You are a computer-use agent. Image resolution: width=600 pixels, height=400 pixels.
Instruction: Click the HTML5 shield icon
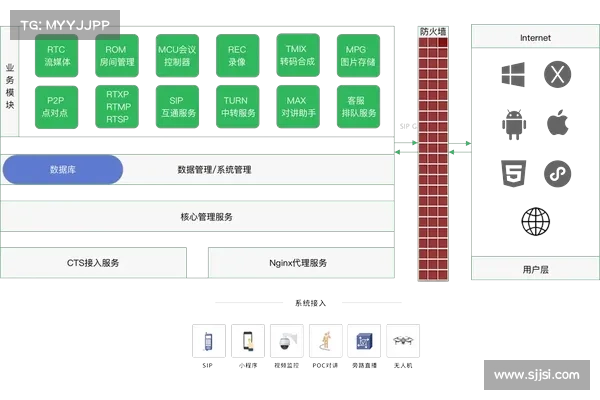[x=514, y=173]
